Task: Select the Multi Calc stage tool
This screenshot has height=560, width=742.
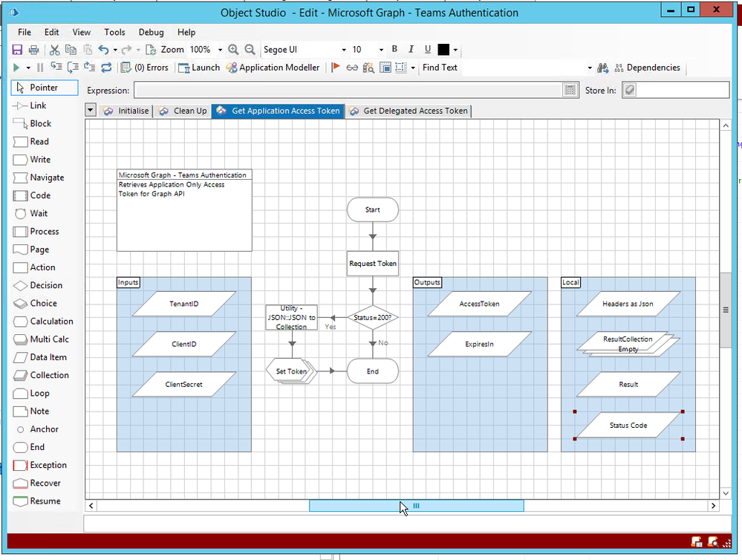Action: [x=41, y=339]
